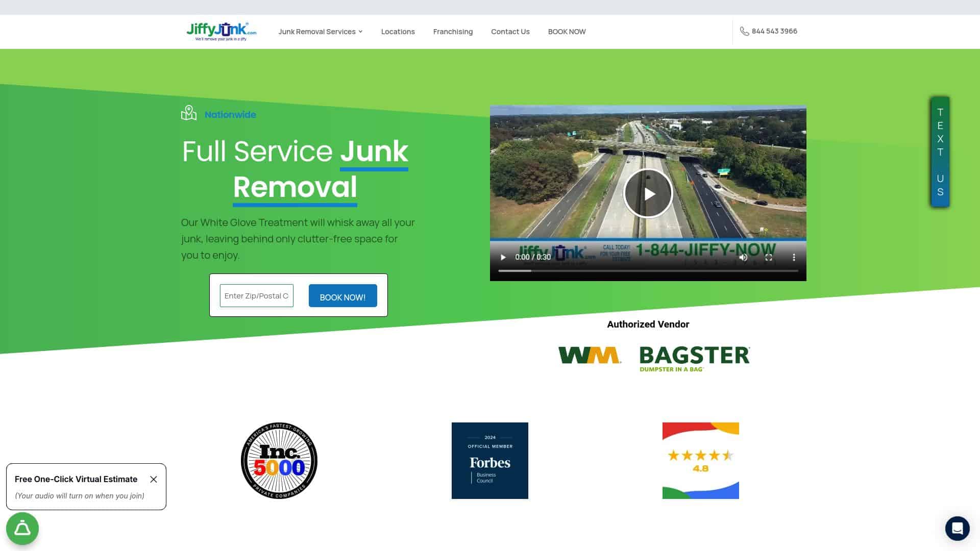Click the more options icon on the video player
The height and width of the screenshot is (551, 980).
(794, 257)
